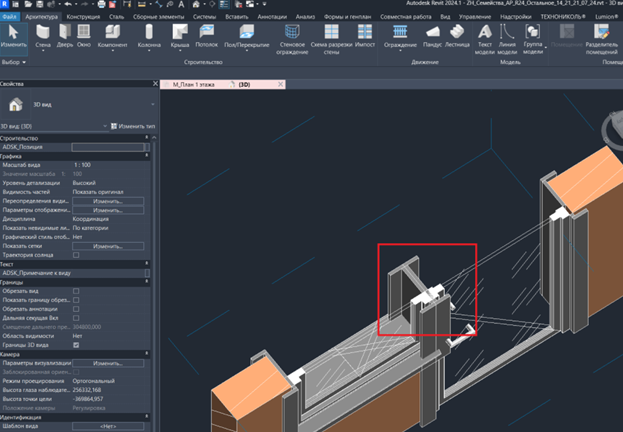
Task: Toggle the Траектория солнца checkbox
Action: tap(76, 255)
